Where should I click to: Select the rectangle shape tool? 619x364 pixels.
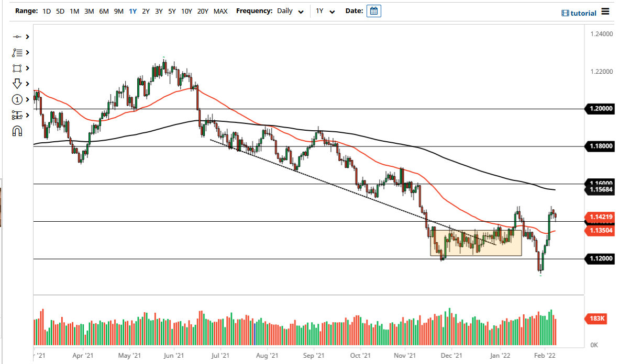[x=17, y=68]
